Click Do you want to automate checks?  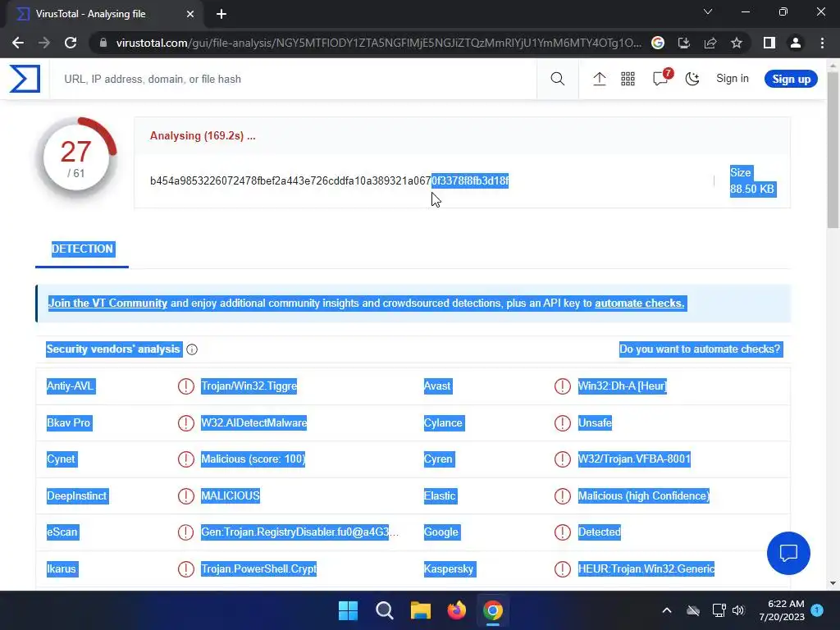[700, 349]
